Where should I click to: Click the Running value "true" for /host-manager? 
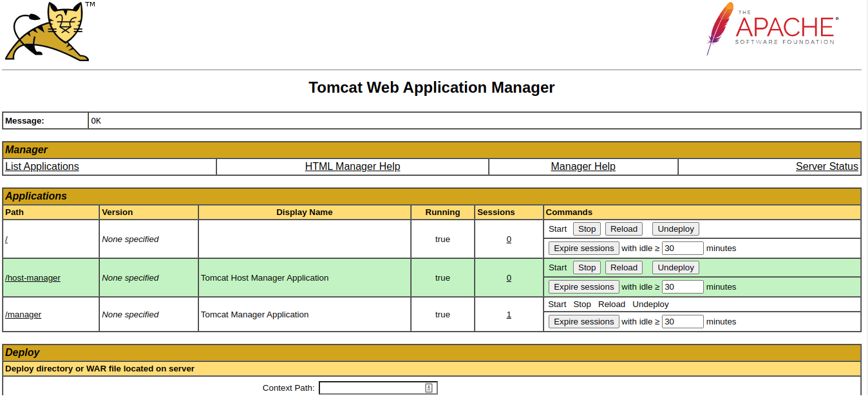click(442, 277)
